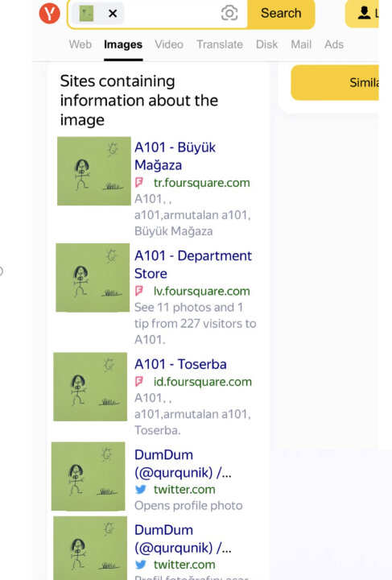Image resolution: width=392 pixels, height=580 pixels.
Task: Open A101 - Toserba result link
Action: pyautogui.click(x=180, y=364)
